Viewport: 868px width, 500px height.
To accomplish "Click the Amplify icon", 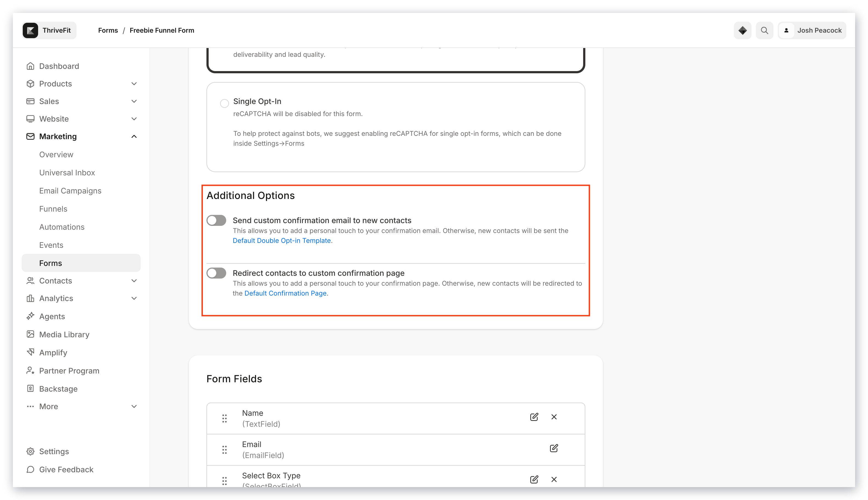I will [x=30, y=352].
